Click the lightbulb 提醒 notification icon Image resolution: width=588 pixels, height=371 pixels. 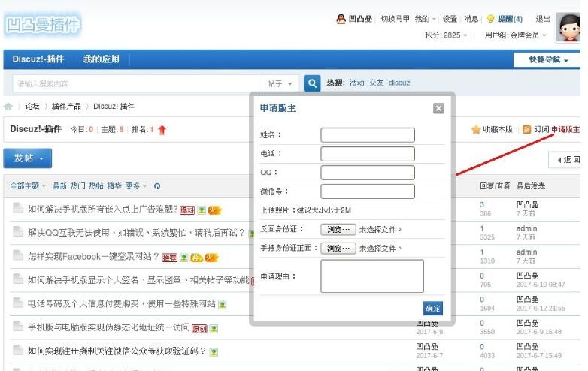pos(490,19)
